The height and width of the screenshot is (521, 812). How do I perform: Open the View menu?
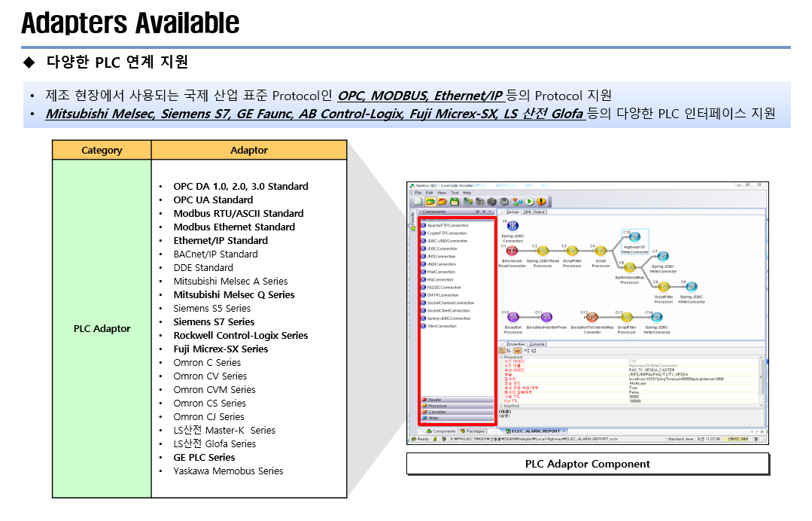pos(441,193)
